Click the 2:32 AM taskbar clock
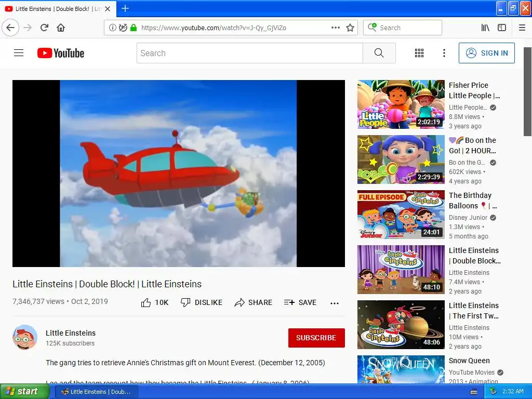Viewport: 532px width, 399px height. (513, 391)
